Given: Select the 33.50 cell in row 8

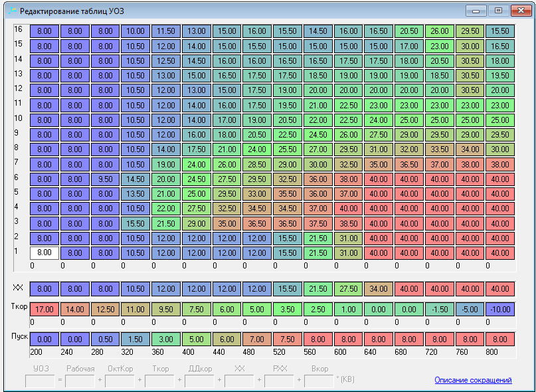Looking at the screenshot, I should pos(440,149).
